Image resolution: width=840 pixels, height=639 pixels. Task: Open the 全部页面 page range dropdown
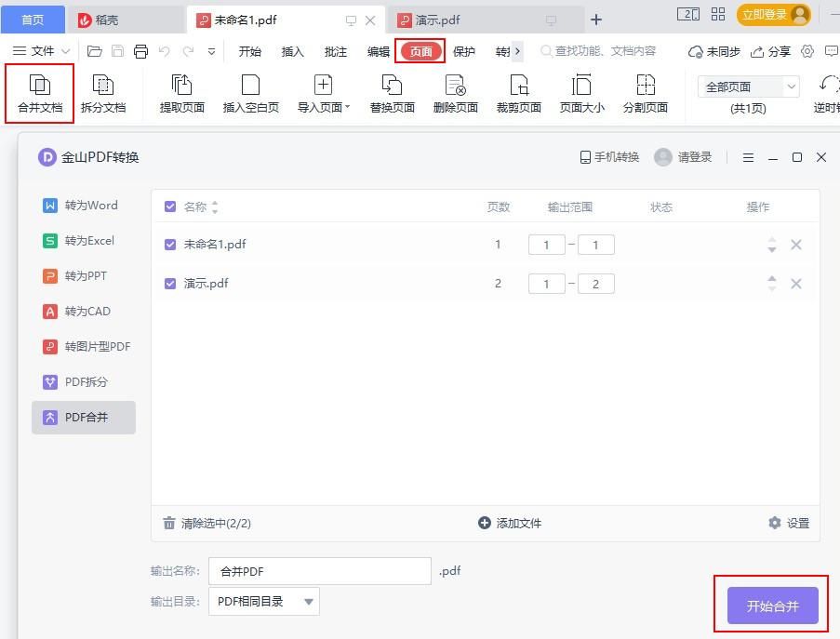pyautogui.click(x=748, y=87)
